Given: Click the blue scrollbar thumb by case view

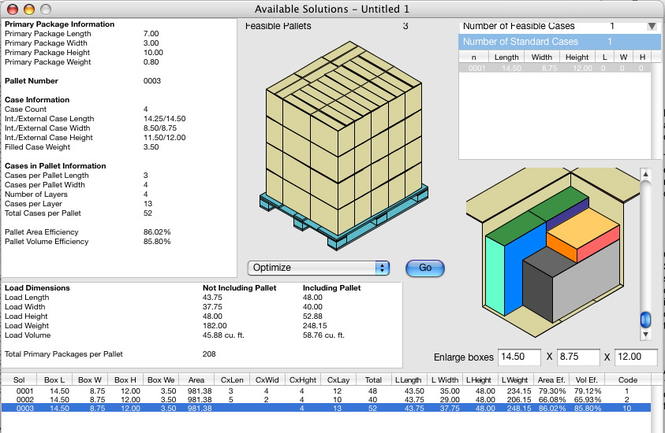Looking at the screenshot, I should [645, 319].
